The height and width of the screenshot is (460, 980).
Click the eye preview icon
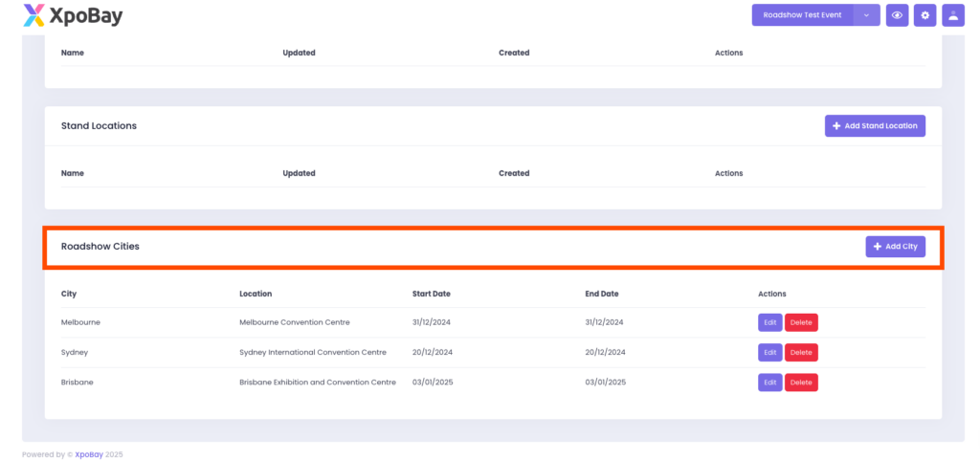pyautogui.click(x=897, y=15)
